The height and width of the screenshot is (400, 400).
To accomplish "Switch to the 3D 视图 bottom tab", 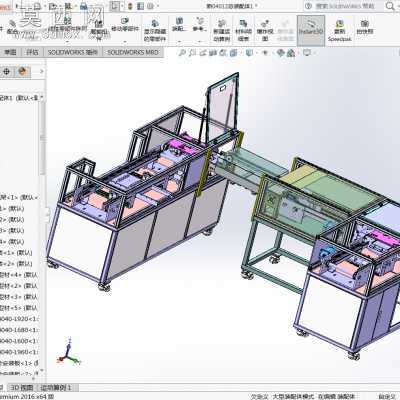I will [x=22, y=388].
